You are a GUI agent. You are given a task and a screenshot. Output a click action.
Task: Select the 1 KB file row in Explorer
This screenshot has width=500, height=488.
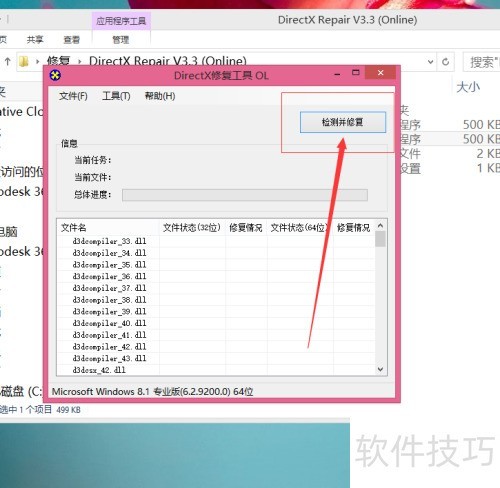[450, 168]
